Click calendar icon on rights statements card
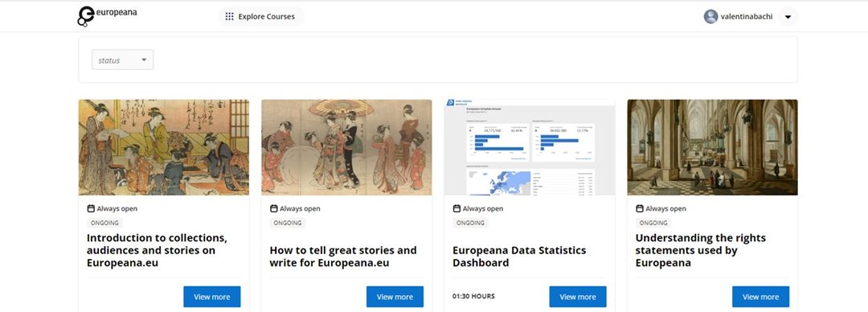 (x=640, y=208)
